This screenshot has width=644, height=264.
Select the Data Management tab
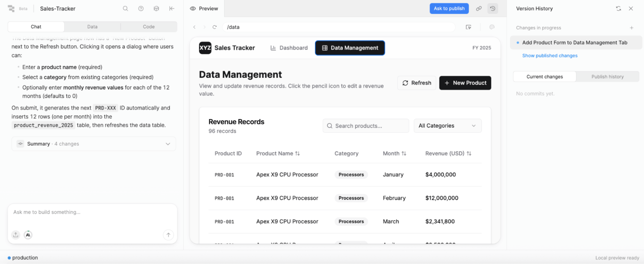tap(350, 48)
